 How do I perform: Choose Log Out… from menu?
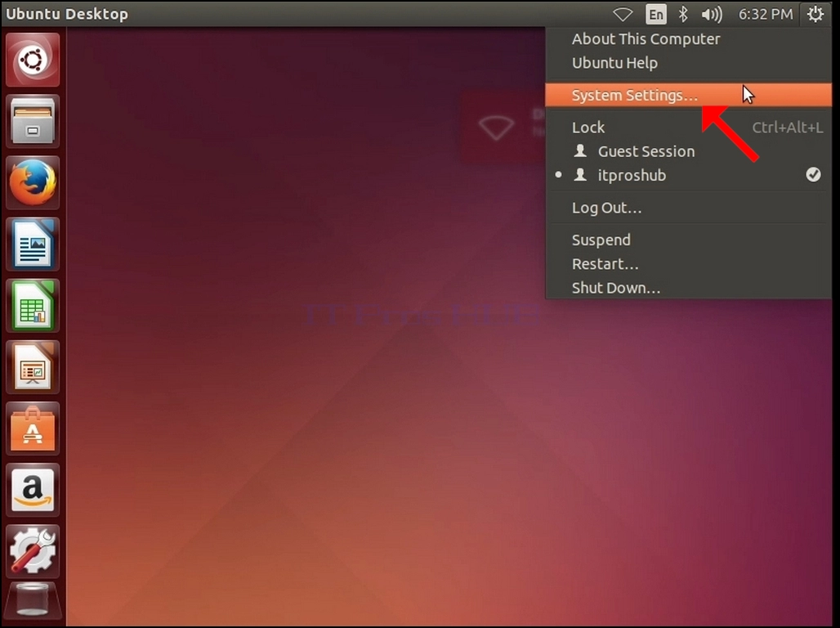pyautogui.click(x=688, y=208)
